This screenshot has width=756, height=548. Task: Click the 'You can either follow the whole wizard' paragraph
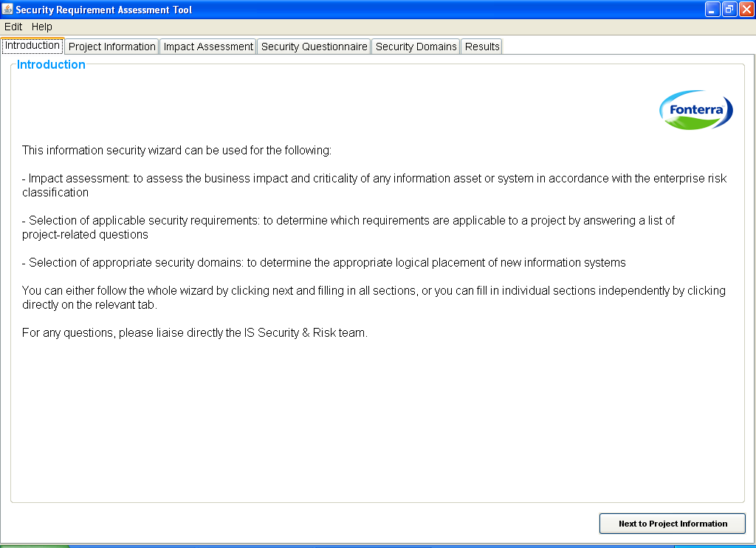374,298
